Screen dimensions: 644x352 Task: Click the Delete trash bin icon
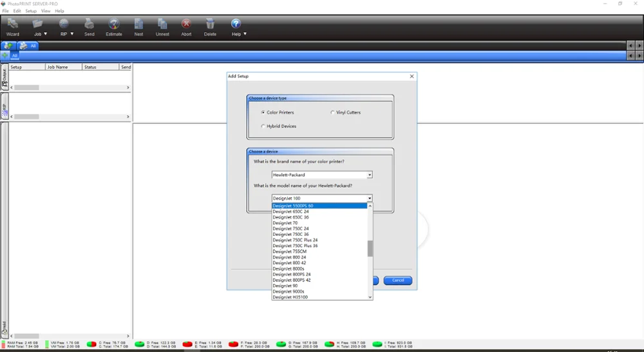[210, 24]
